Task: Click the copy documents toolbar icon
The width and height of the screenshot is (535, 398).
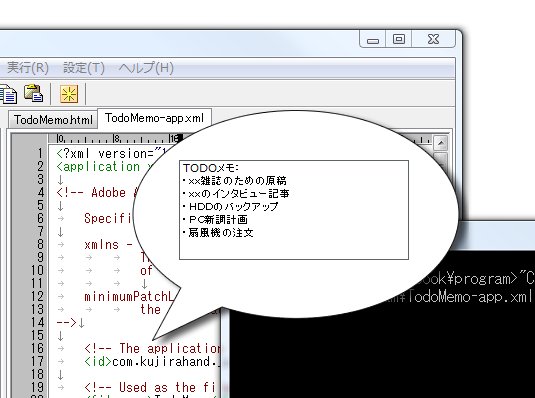Action: pos(8,94)
